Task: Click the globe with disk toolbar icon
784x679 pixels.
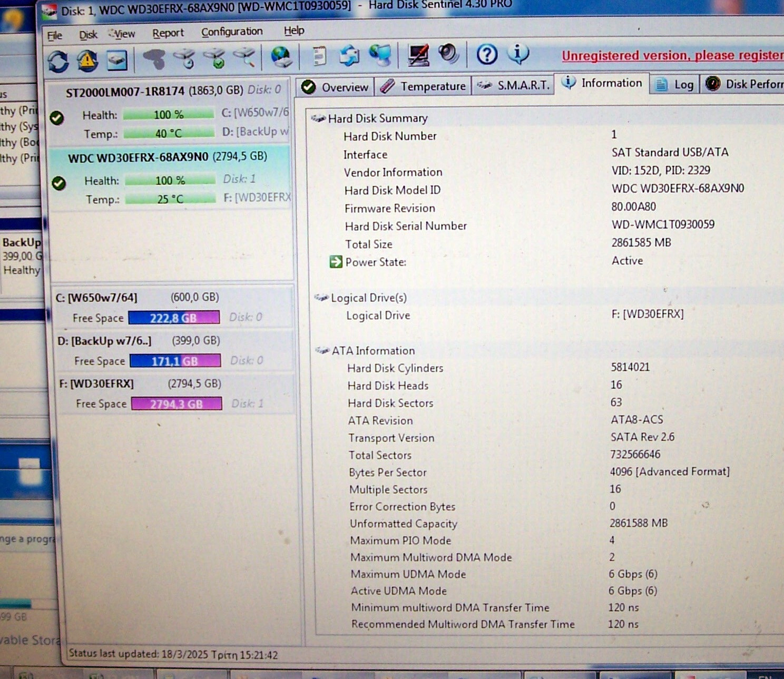Action: tap(282, 56)
